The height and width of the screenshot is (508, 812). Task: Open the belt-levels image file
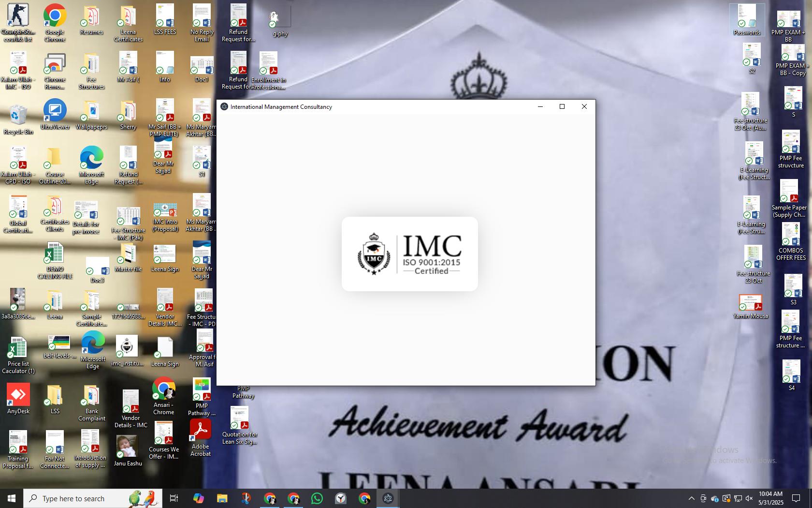[59, 346]
